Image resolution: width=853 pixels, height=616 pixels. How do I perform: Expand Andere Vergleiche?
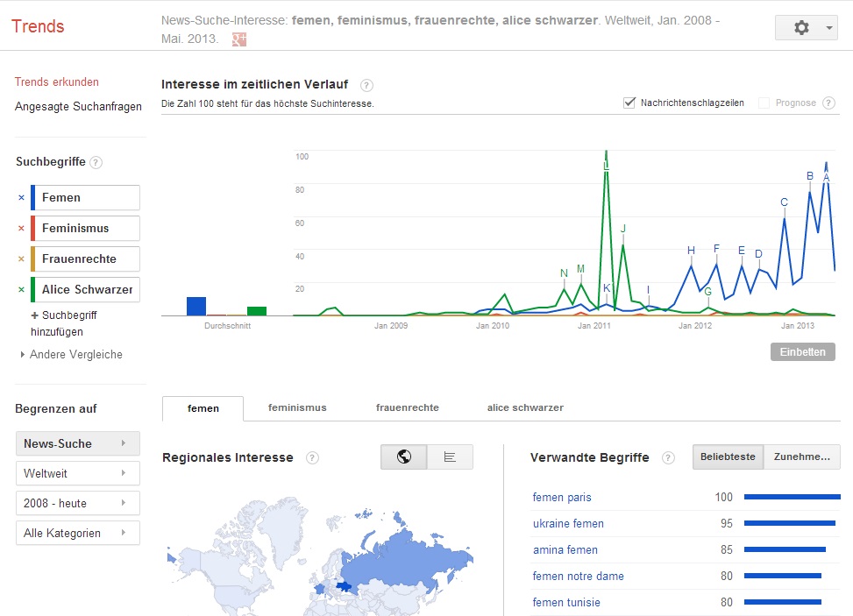pyautogui.click(x=71, y=355)
